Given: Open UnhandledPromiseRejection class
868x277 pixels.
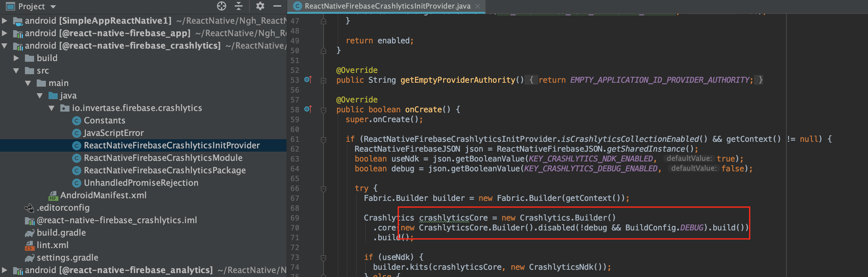Looking at the screenshot, I should point(141,183).
